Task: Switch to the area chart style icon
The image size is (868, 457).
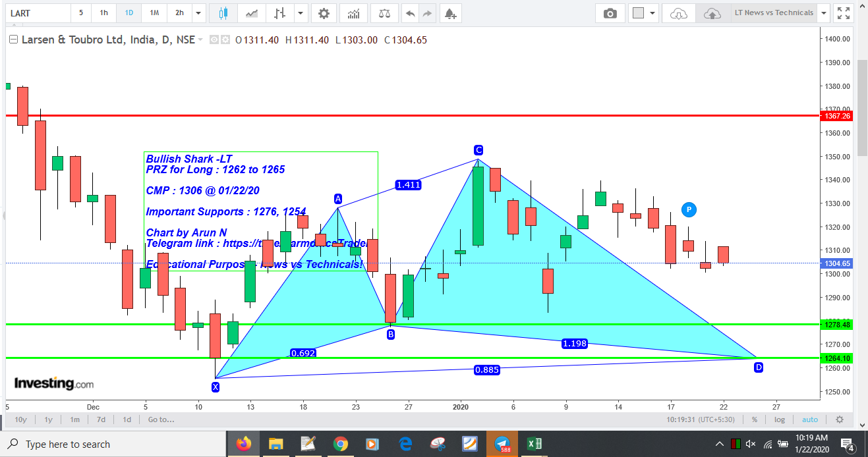Action: (252, 13)
